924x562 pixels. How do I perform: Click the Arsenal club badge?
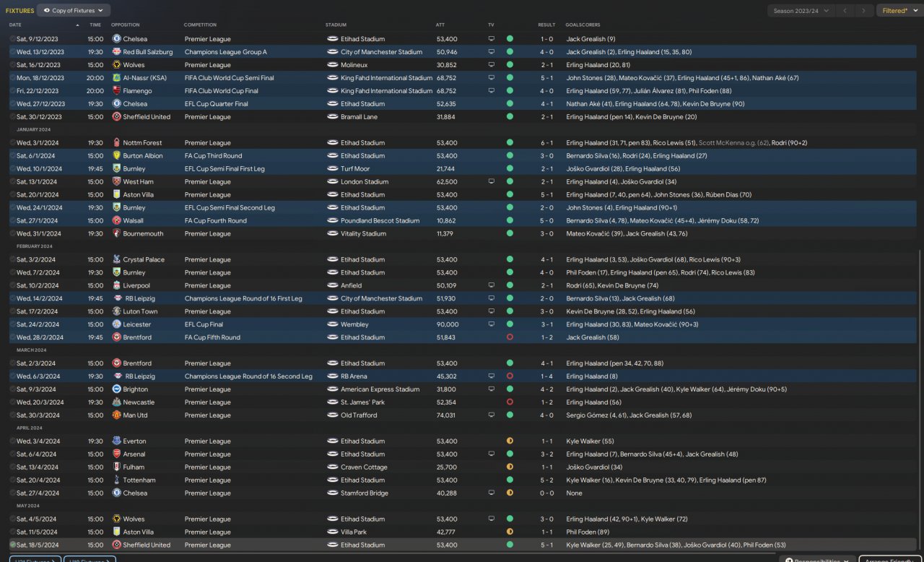click(117, 454)
